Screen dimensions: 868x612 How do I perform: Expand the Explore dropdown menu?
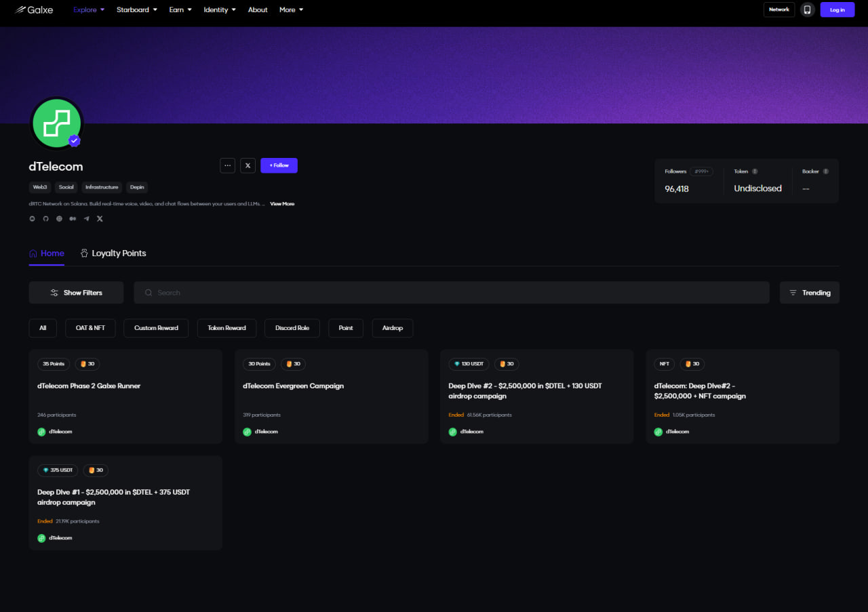89,9
